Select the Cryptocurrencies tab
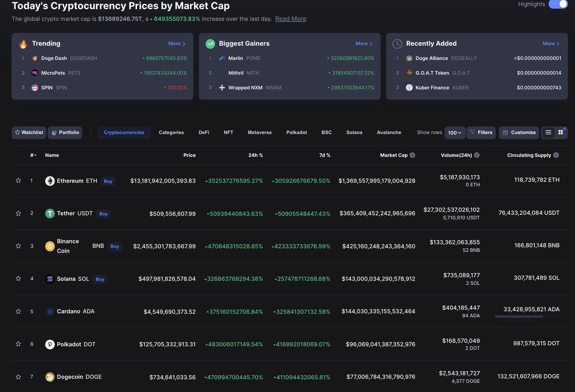 [x=124, y=133]
